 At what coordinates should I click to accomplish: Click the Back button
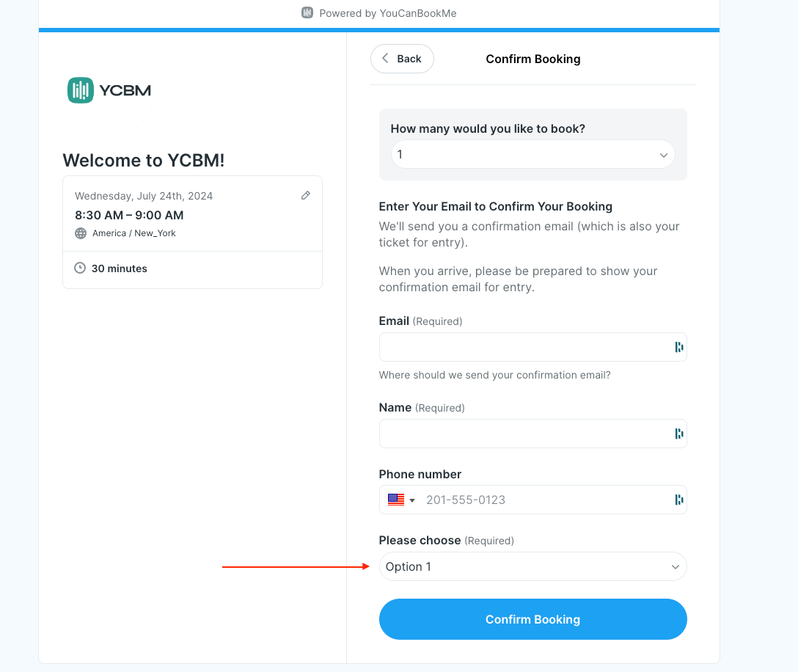click(402, 59)
